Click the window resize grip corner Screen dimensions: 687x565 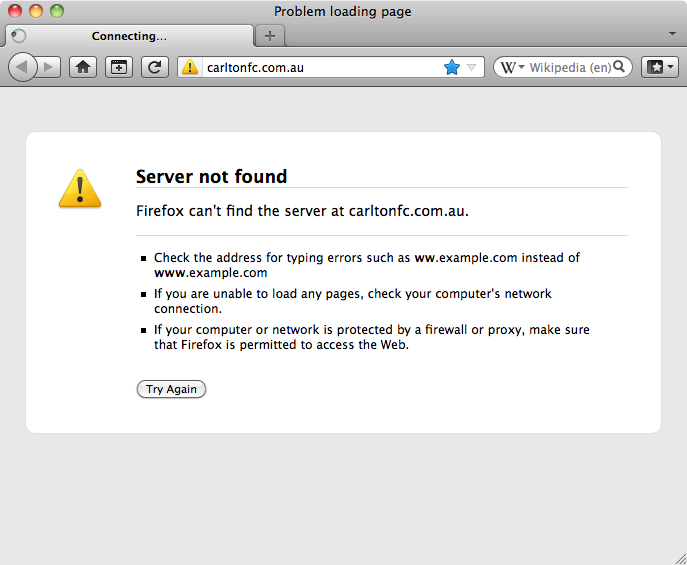[678, 557]
